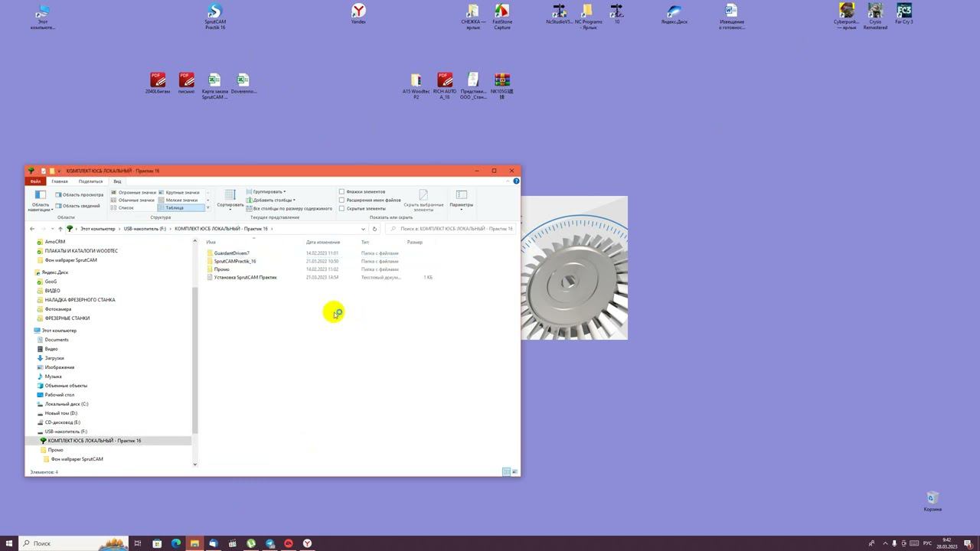
Task: Toggle Область просмотра preview pane
Action: pos(79,195)
